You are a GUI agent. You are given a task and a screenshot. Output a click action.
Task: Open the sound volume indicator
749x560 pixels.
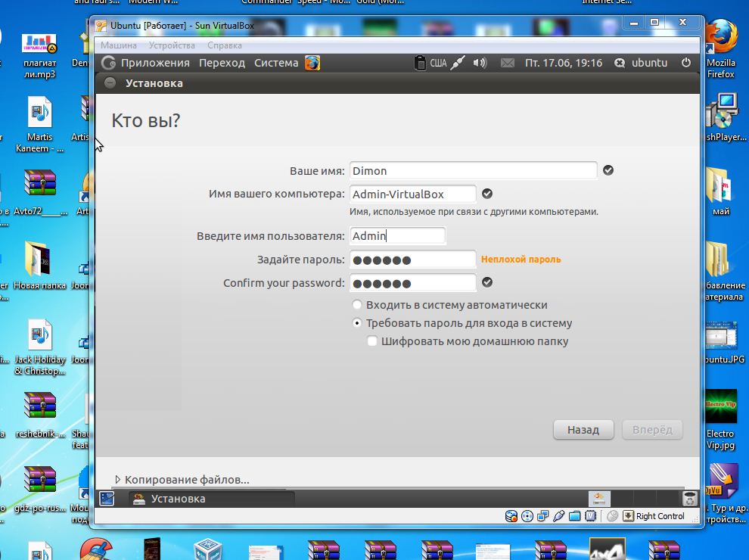click(480, 63)
